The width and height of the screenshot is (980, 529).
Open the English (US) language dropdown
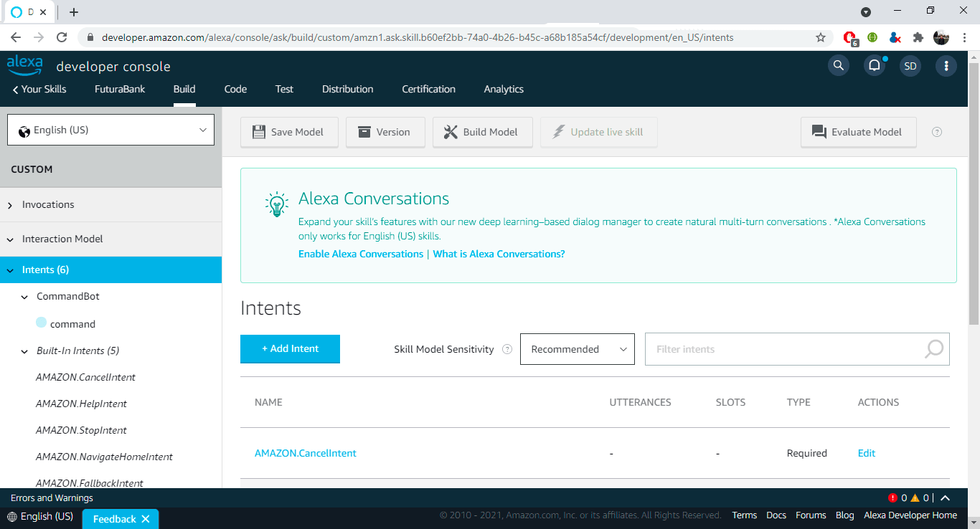(110, 130)
